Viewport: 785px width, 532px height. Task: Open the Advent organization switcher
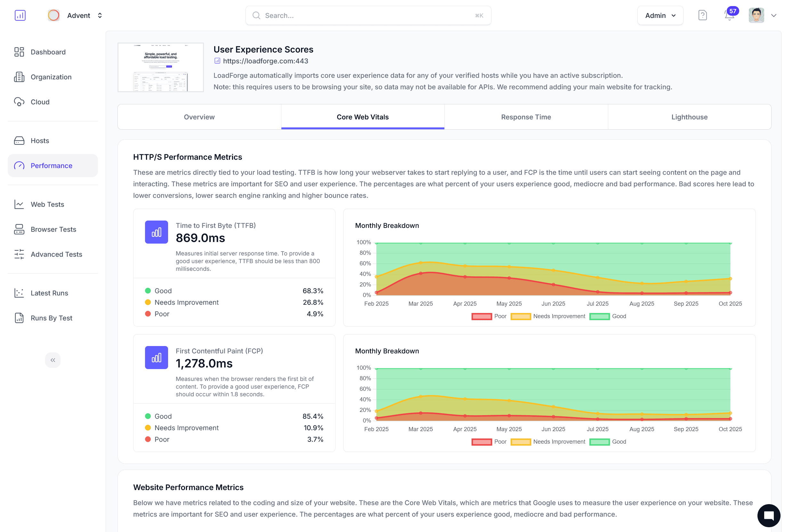tap(100, 15)
